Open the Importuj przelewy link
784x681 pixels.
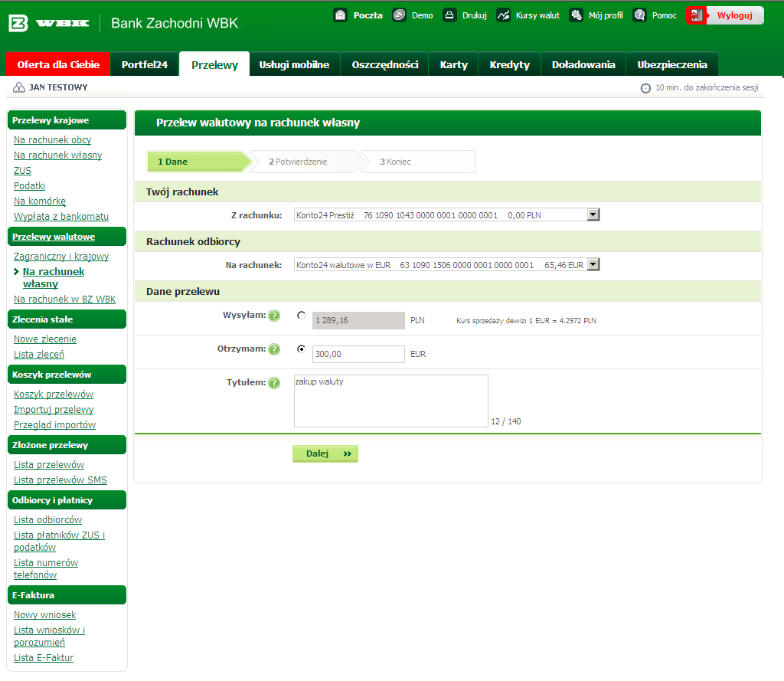(54, 410)
